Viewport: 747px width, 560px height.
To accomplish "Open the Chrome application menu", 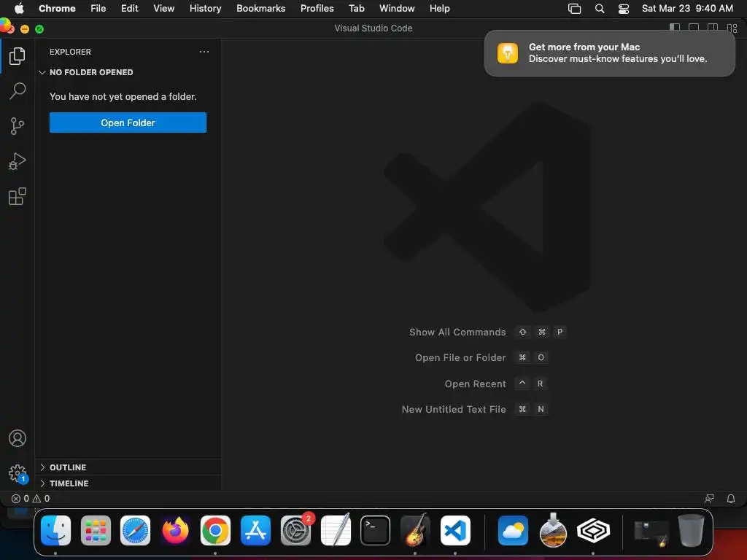I will tap(57, 8).
